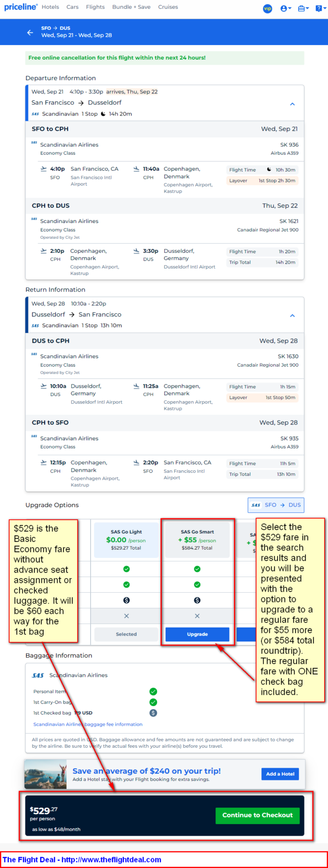Viewport: 328px width, 868px height.
Task: Click the 'Airbus A359' text under SK 936
Action: point(284,153)
